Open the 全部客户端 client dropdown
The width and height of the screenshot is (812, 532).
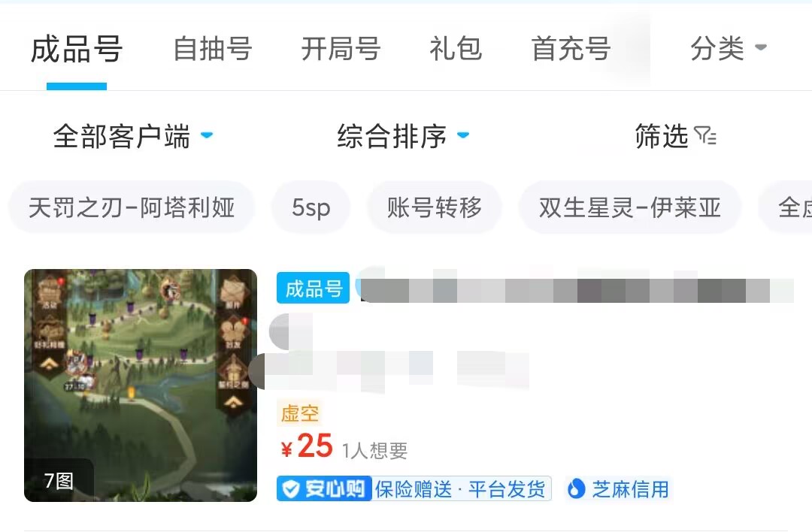coord(133,137)
